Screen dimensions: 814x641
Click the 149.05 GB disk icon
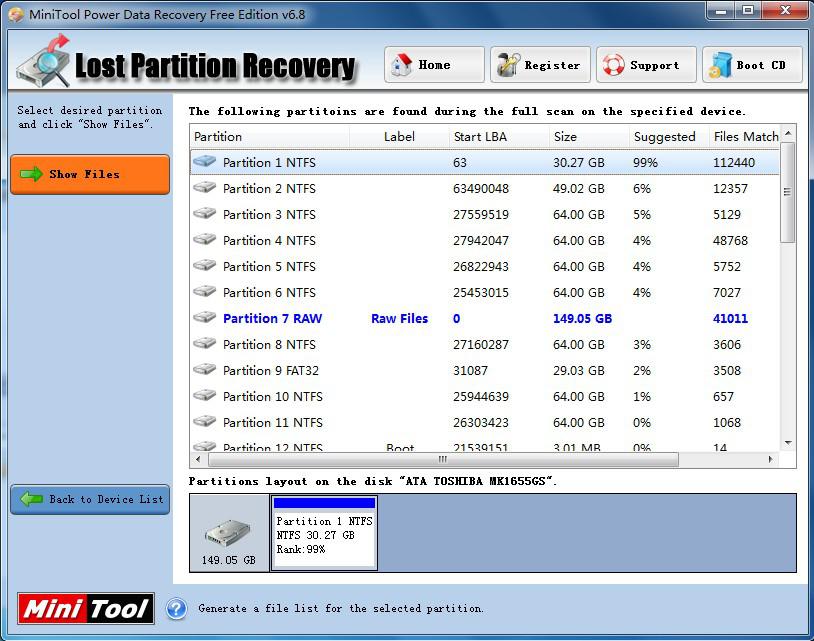(x=227, y=534)
